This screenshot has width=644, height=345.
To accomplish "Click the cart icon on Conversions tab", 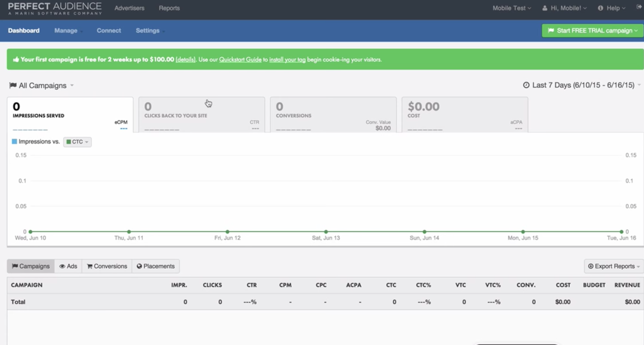I will point(89,266).
